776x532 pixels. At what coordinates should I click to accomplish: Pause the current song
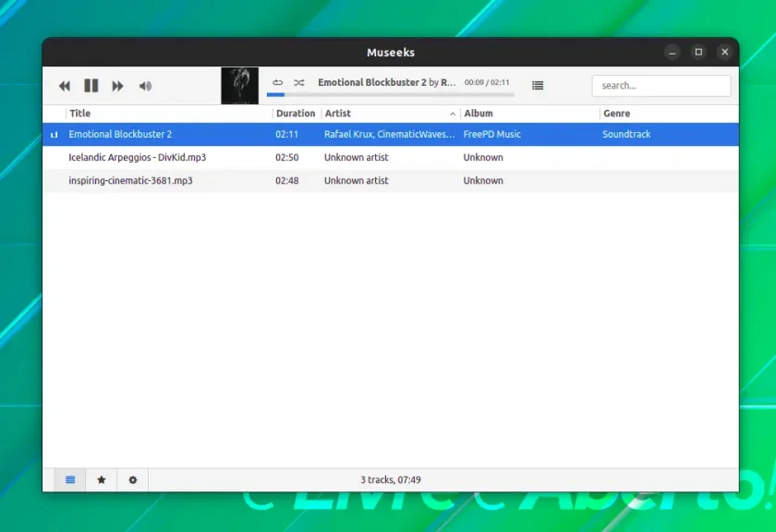[x=91, y=86]
